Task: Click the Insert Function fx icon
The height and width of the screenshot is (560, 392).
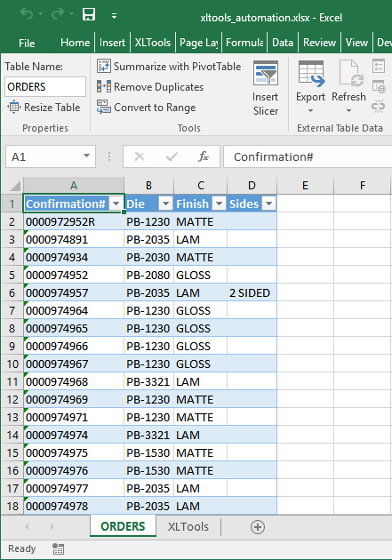Action: click(204, 156)
